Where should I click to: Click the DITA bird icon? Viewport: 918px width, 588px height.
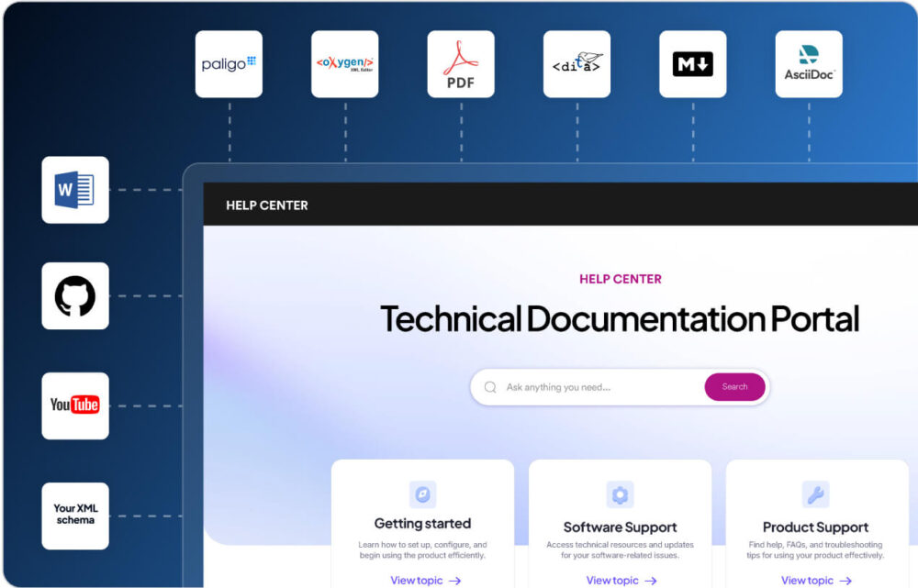click(577, 63)
